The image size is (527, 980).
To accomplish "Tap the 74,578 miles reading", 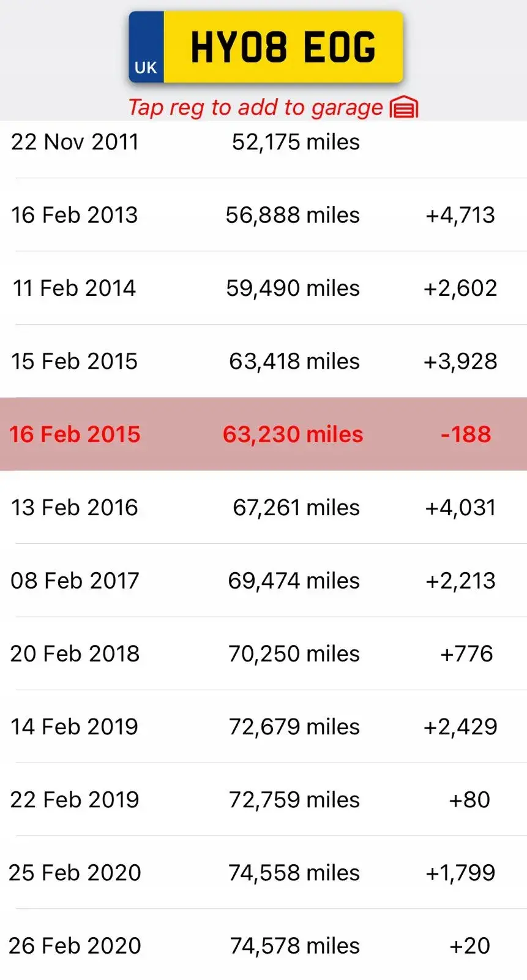I will pyautogui.click(x=294, y=946).
